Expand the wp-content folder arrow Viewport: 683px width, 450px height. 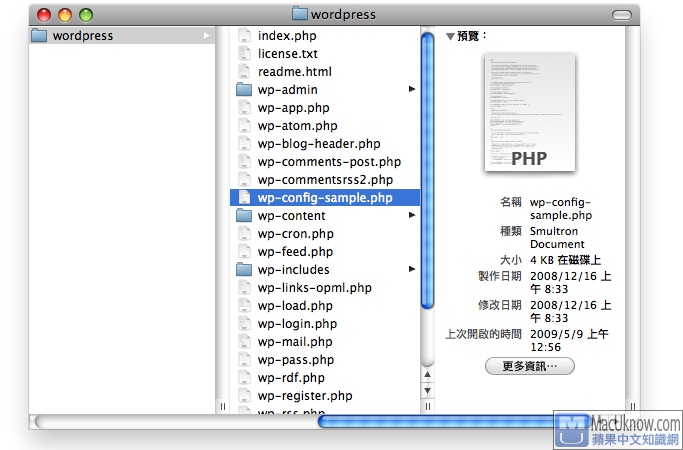pyautogui.click(x=412, y=216)
